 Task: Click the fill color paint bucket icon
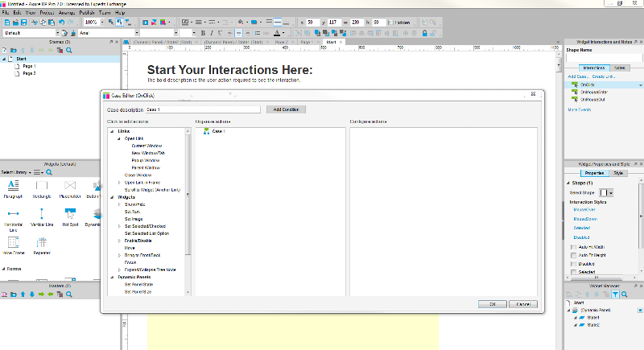pos(241,23)
